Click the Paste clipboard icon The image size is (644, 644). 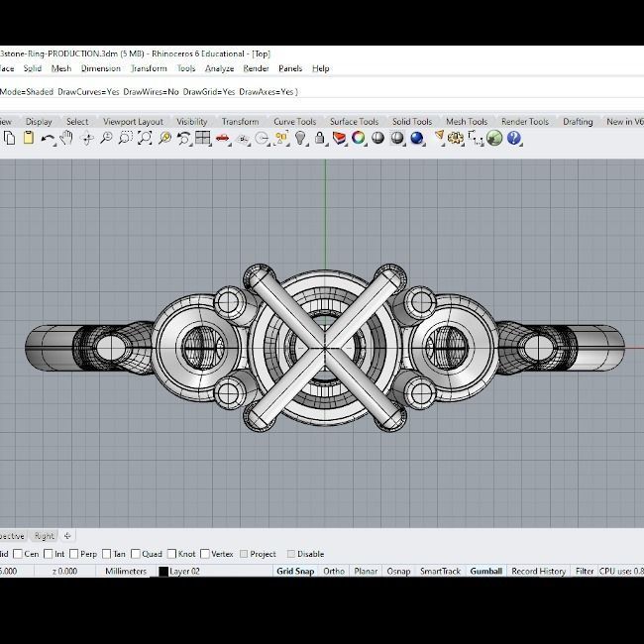point(29,138)
